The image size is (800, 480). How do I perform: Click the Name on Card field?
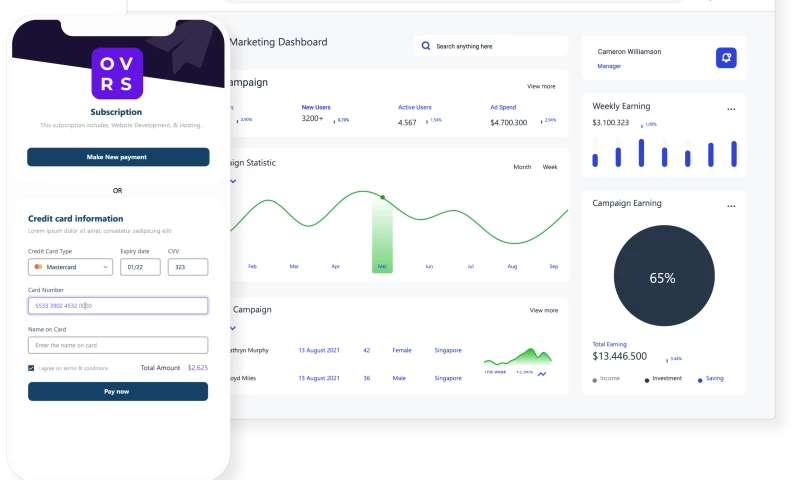click(x=118, y=345)
